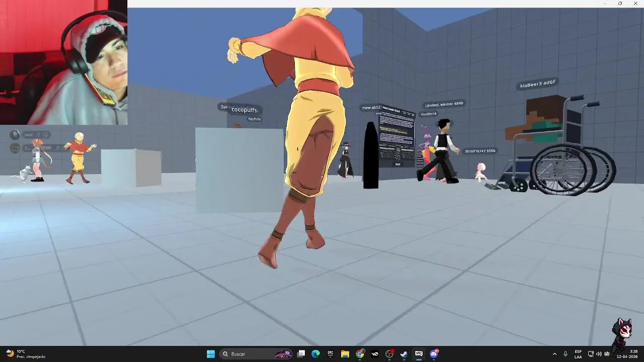
Task: Switch to Google Chrome in taskbar
Action: pyautogui.click(x=360, y=354)
